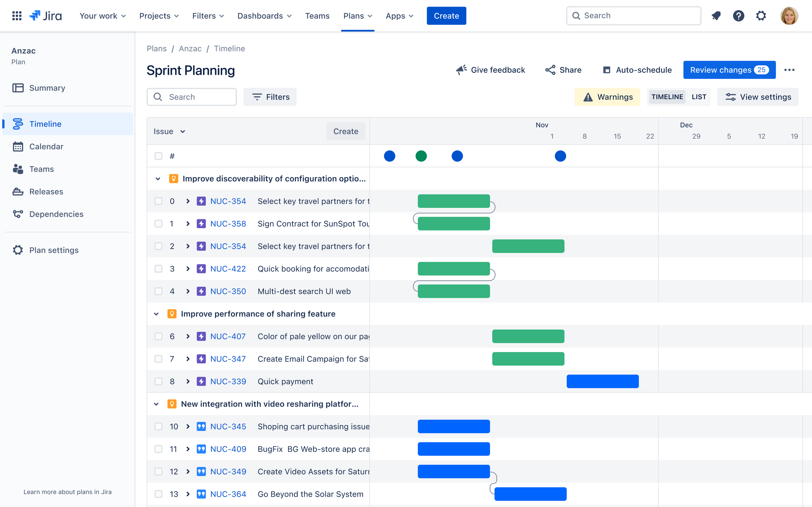Click Review changes button
The image size is (812, 507).
[x=729, y=70]
